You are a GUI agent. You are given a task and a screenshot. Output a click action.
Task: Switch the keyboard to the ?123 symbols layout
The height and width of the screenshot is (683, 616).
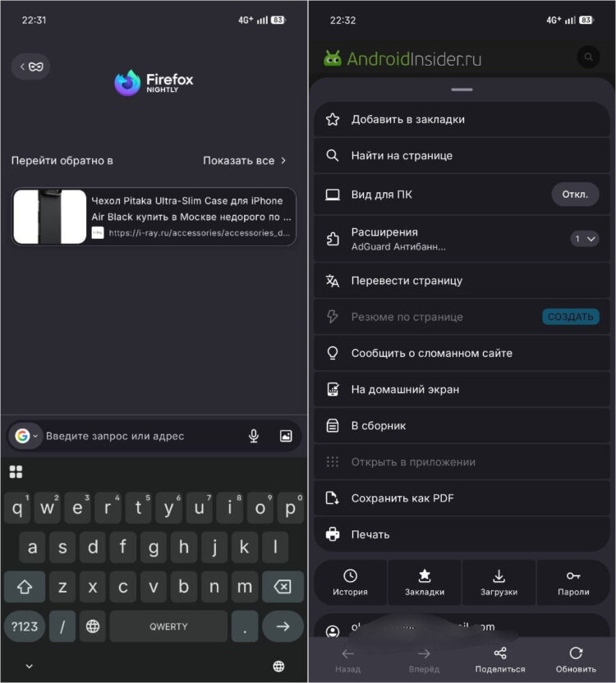(x=25, y=626)
